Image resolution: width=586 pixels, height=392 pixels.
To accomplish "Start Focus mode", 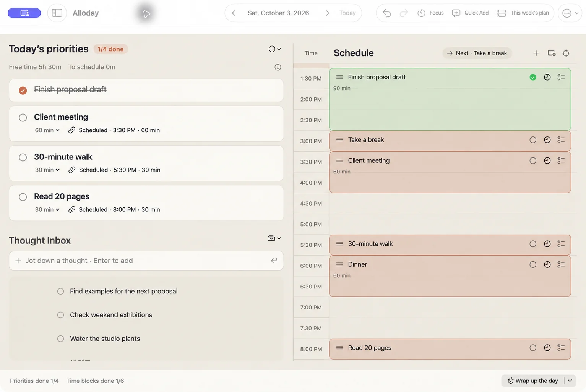I will pos(430,13).
